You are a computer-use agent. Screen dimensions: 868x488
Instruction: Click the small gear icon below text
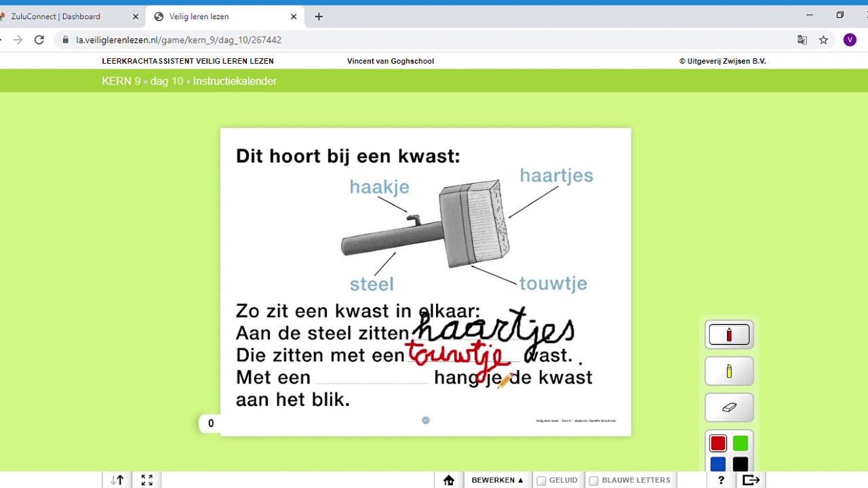426,421
